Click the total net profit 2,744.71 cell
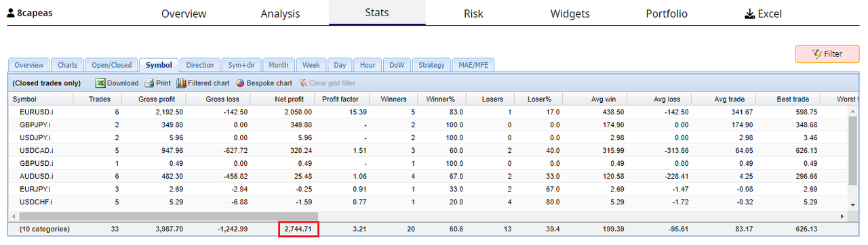Viewport: 868px width, 245px height. [x=298, y=229]
